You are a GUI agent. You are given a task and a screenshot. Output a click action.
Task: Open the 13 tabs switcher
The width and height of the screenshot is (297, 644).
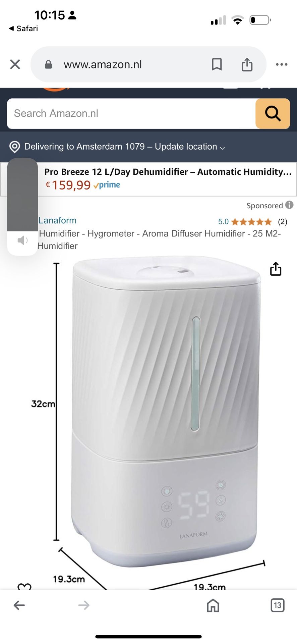click(278, 605)
